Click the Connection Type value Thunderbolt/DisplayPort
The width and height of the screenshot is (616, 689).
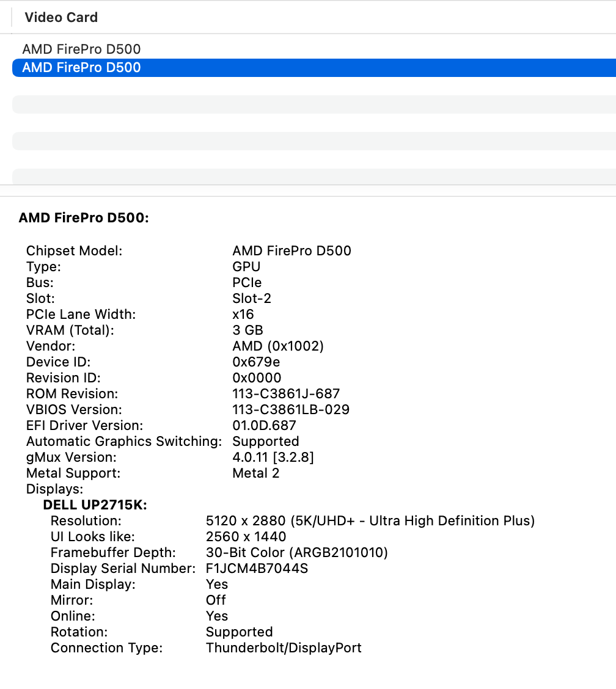284,647
